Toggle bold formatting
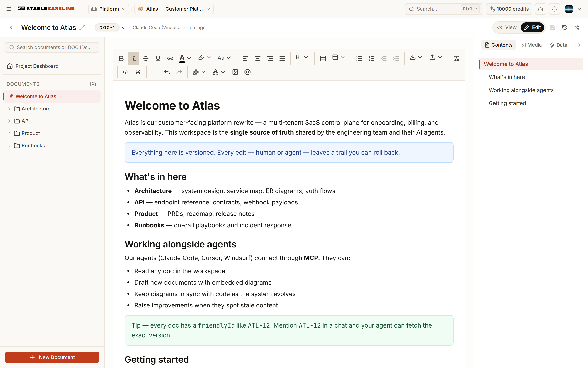The height and width of the screenshot is (368, 588). pos(121,58)
